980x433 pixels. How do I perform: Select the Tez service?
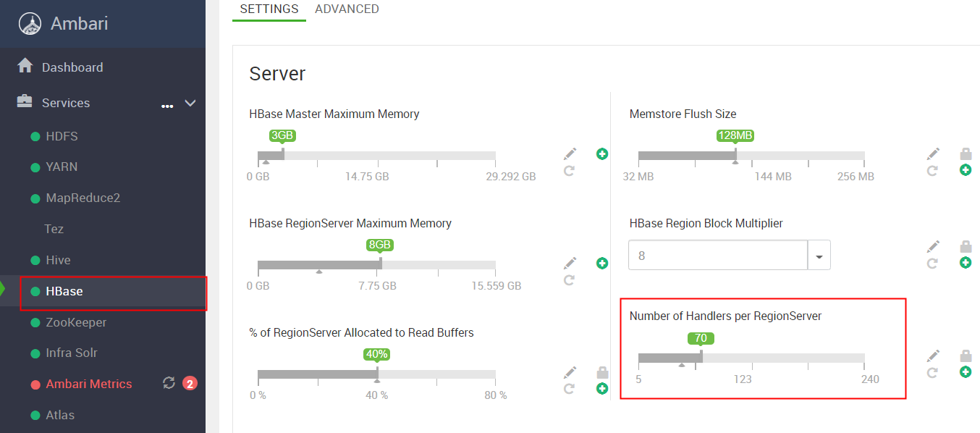coord(54,229)
